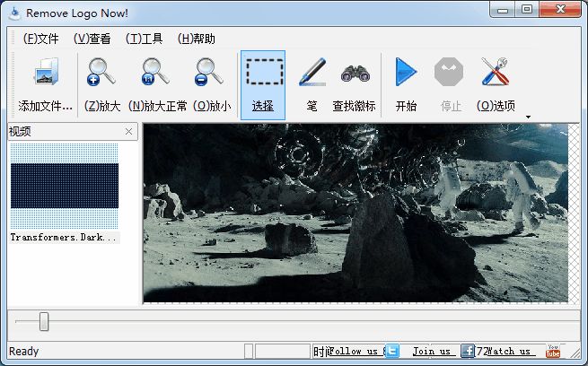
Task: Click the video preview frame
Action: coord(355,213)
